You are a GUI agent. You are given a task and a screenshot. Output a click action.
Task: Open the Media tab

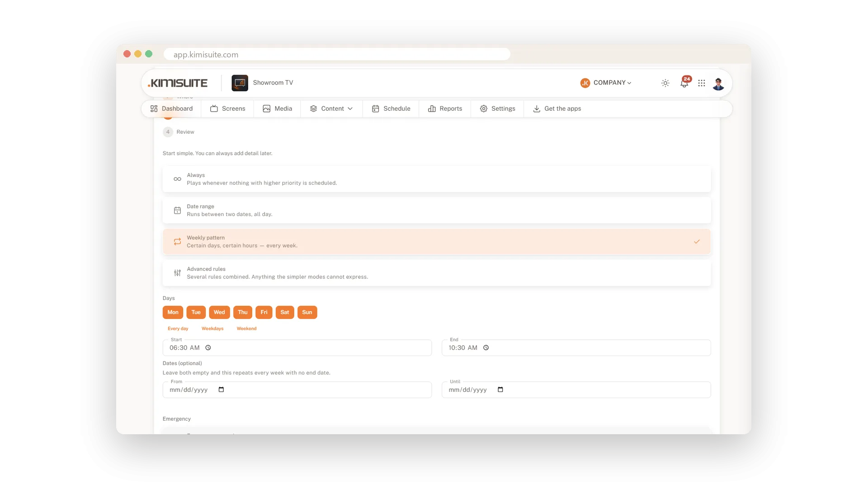click(x=278, y=108)
